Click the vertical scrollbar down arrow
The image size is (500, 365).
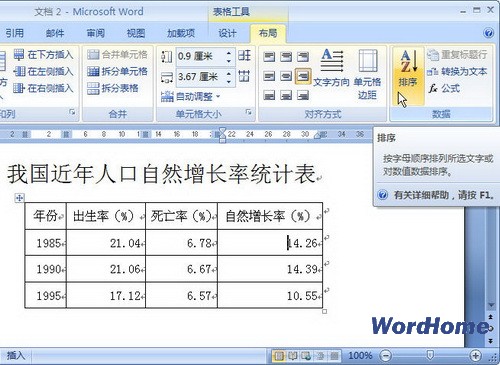click(491, 305)
